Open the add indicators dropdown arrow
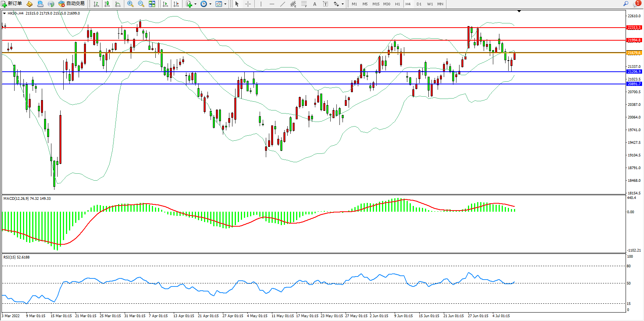Screen dimensions: 644x321 coord(196,4)
